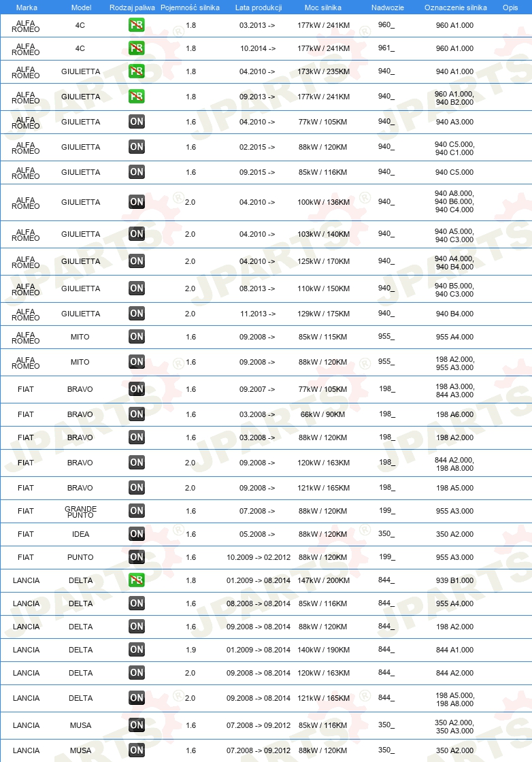Click the ON icon for Delta 85kW / 116KM
Image resolution: width=532 pixels, height=762 pixels.
click(137, 603)
